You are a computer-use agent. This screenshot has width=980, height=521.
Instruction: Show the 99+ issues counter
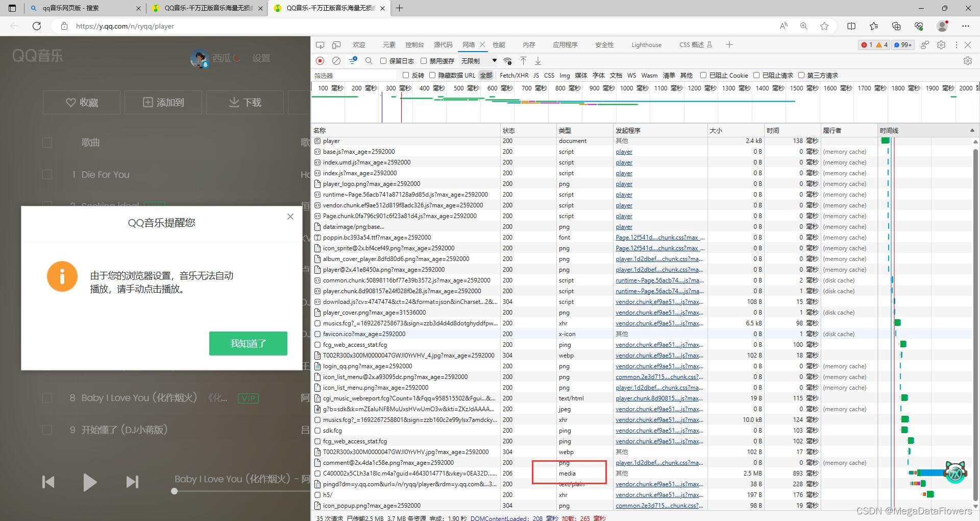903,45
